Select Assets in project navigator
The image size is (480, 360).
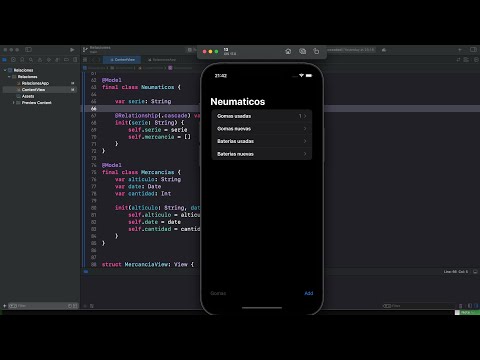[28, 96]
